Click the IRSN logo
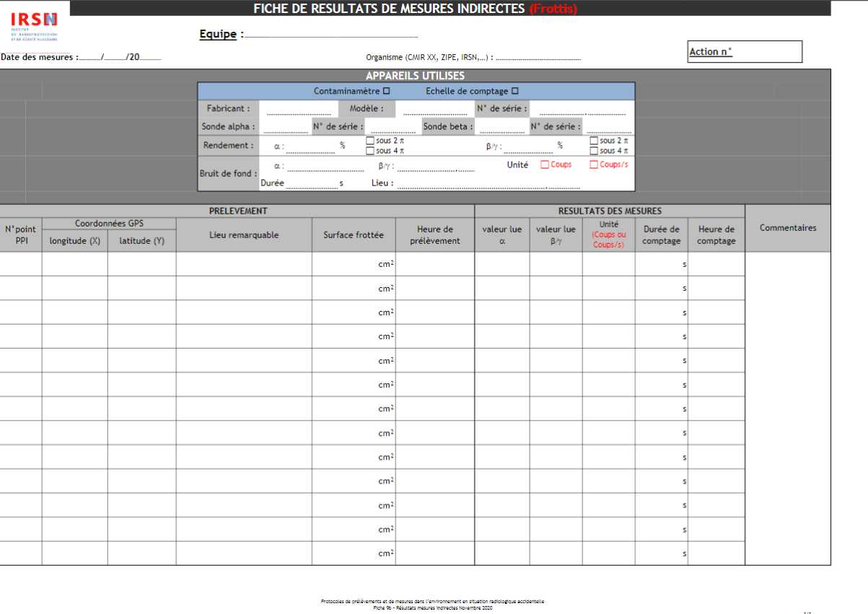 34,26
